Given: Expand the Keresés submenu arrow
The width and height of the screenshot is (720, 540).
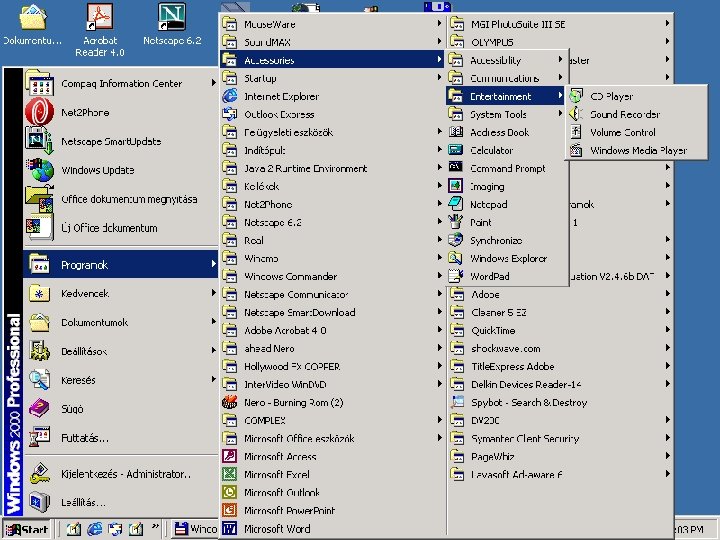Looking at the screenshot, I should point(214,379).
